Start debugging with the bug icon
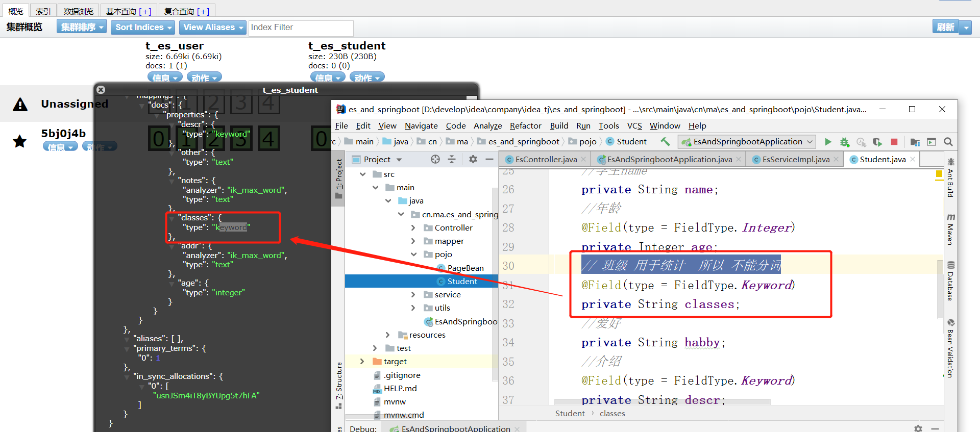Viewport: 980px width, 432px height. pos(845,142)
